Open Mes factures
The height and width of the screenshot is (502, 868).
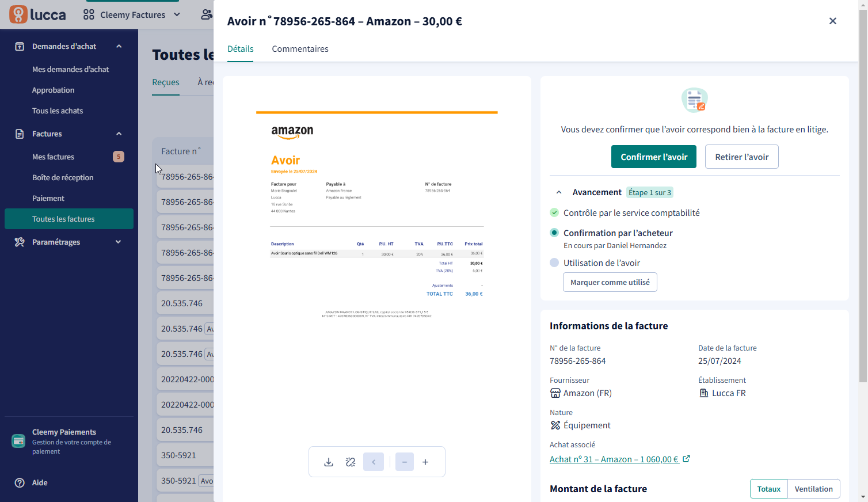53,157
